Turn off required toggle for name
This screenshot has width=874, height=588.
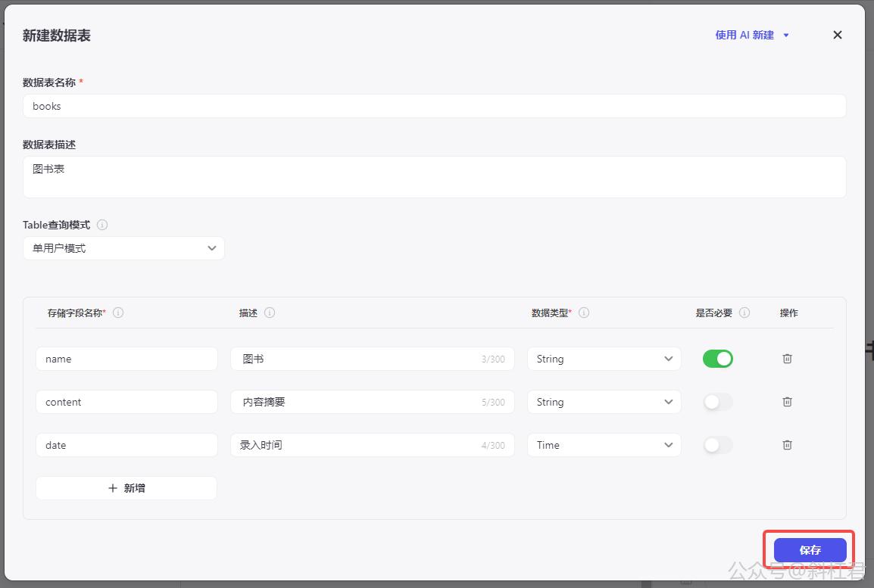[x=717, y=359]
